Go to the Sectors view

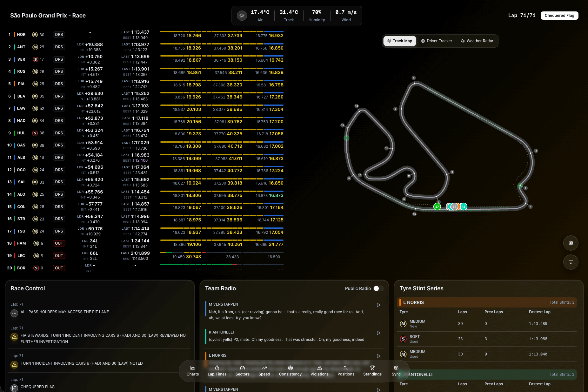coord(242,371)
